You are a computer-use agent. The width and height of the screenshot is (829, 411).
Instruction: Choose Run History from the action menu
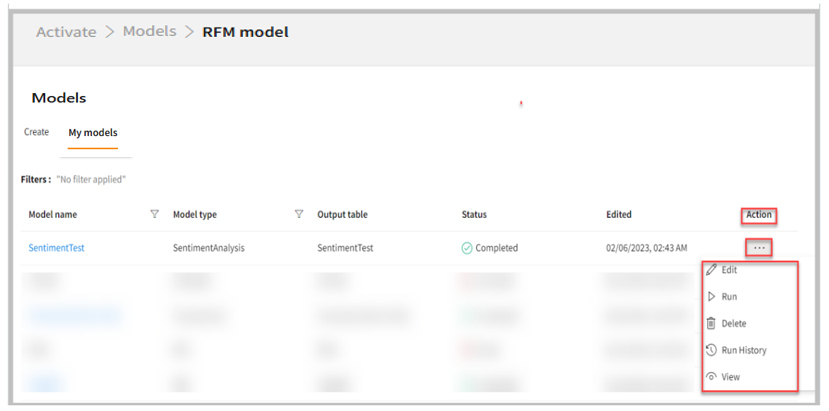[743, 350]
